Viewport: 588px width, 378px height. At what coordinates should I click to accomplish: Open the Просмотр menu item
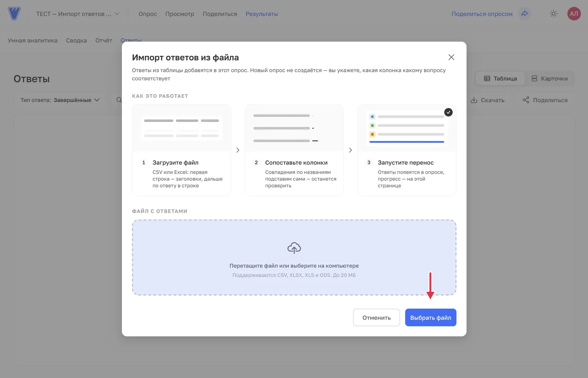pos(179,14)
